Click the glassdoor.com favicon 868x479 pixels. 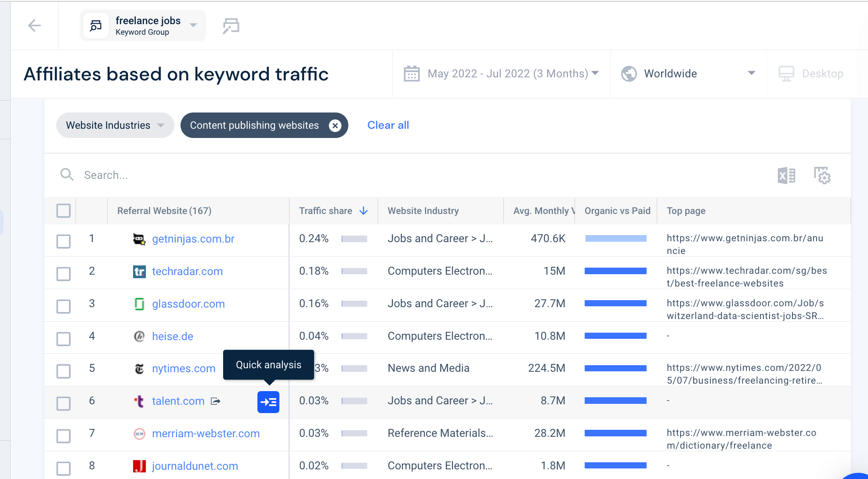click(x=139, y=304)
